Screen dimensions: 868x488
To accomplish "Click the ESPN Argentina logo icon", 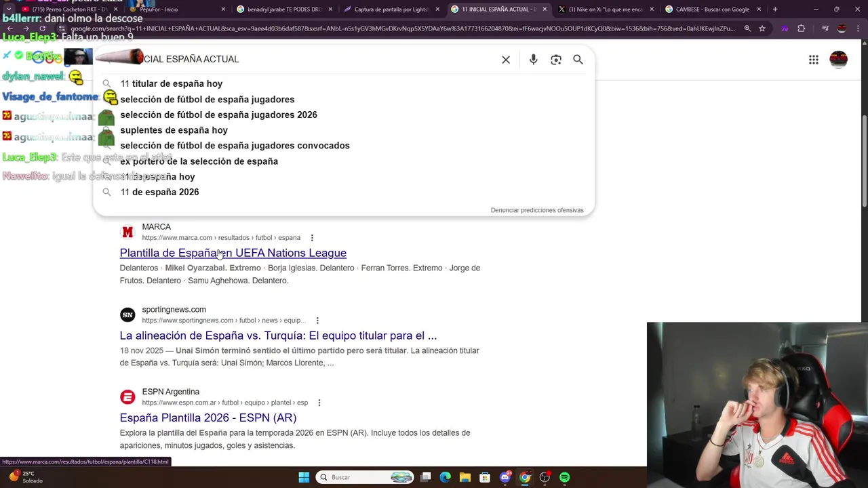I will coord(127,397).
